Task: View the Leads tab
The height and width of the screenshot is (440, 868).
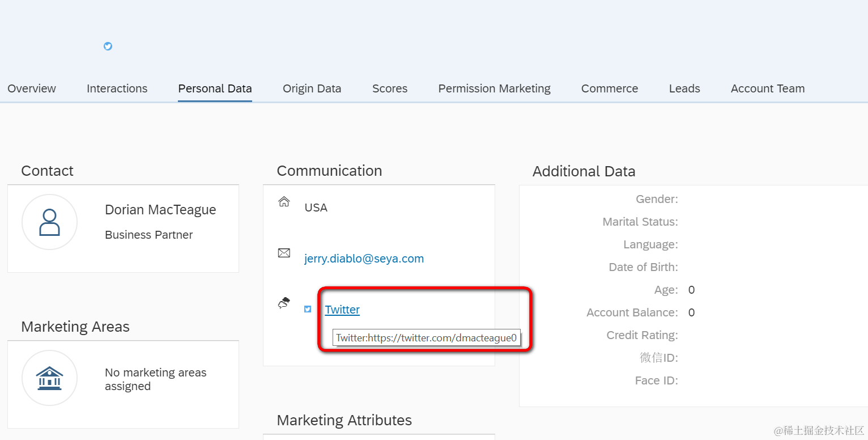Action: point(684,88)
